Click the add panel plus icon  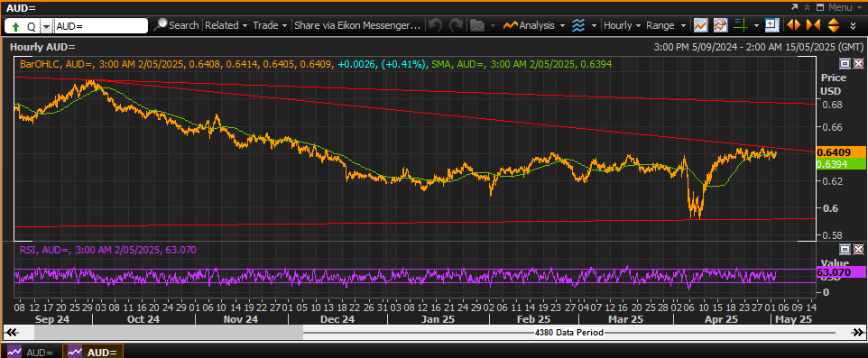click(x=771, y=25)
